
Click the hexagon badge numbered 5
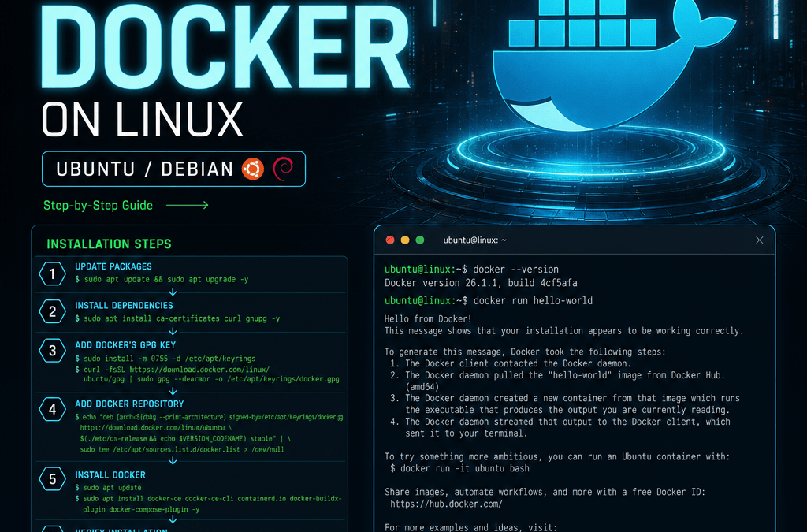click(53, 479)
